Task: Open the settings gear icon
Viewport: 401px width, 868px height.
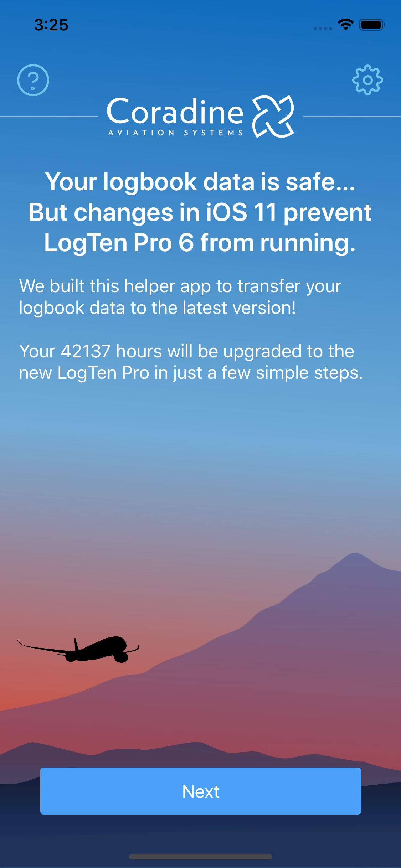Action: tap(367, 80)
